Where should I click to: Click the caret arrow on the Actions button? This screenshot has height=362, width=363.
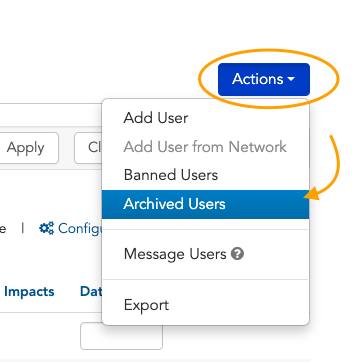[x=291, y=79]
